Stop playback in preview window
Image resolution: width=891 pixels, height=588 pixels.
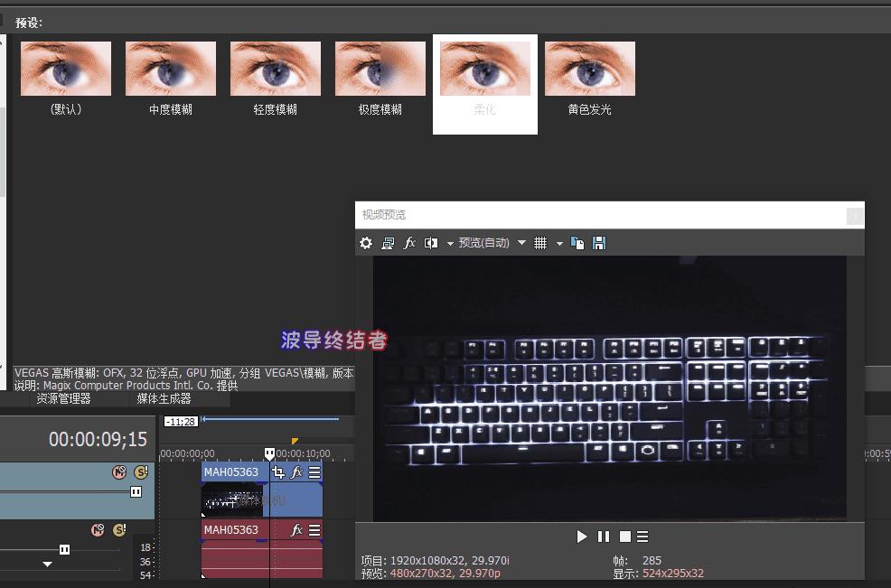click(625, 537)
